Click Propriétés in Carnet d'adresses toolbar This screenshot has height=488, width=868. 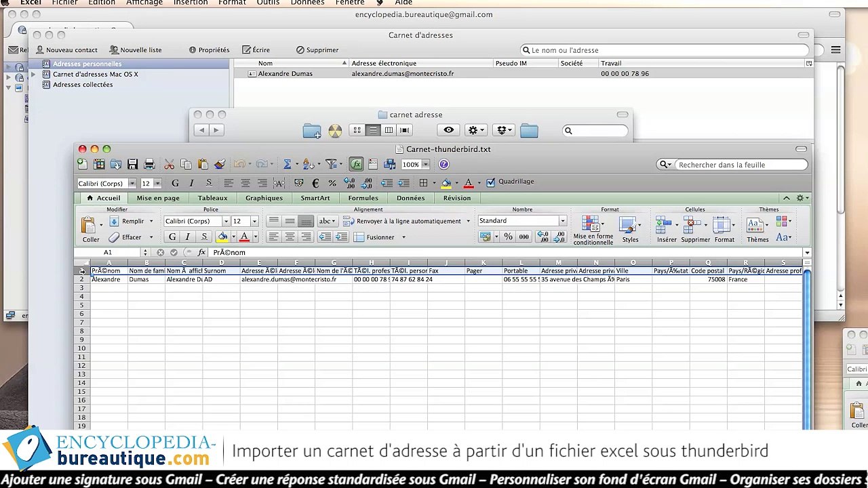tap(209, 50)
